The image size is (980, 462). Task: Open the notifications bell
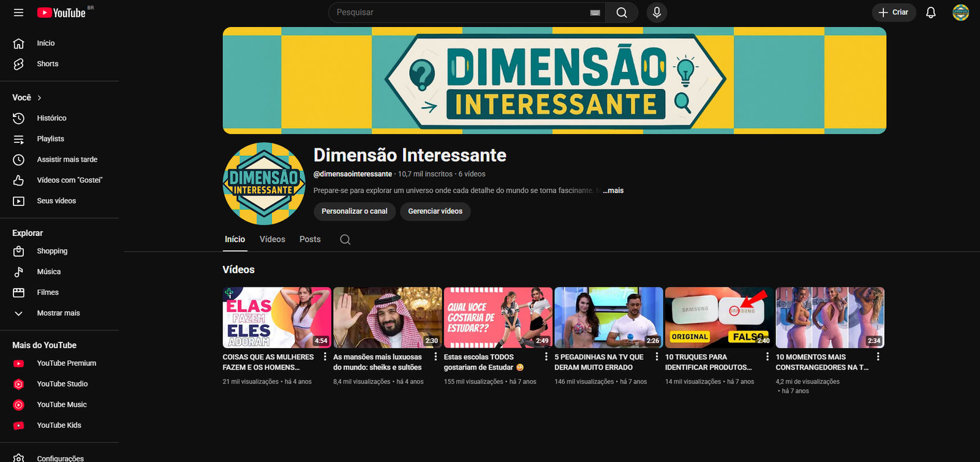[930, 12]
